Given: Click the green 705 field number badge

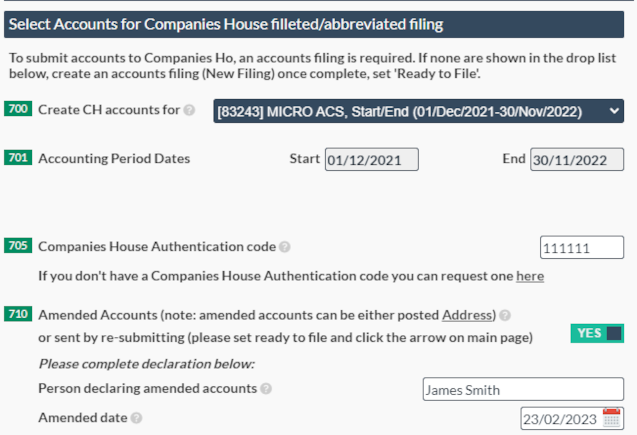Looking at the screenshot, I should point(18,245).
